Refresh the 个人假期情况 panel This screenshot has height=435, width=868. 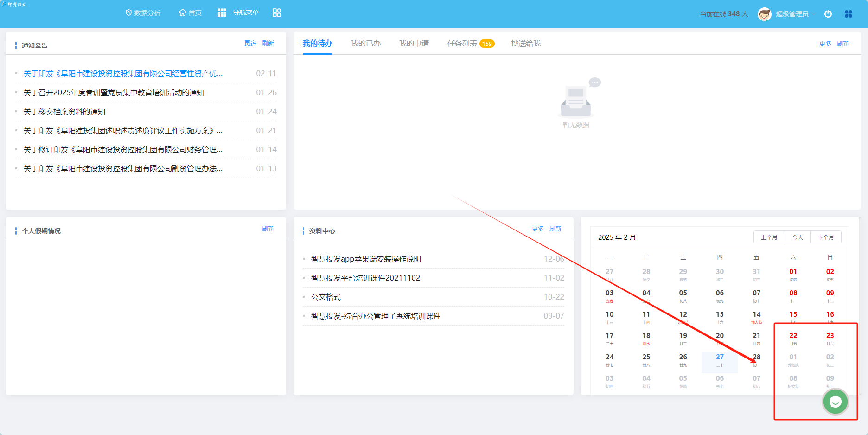pos(268,229)
